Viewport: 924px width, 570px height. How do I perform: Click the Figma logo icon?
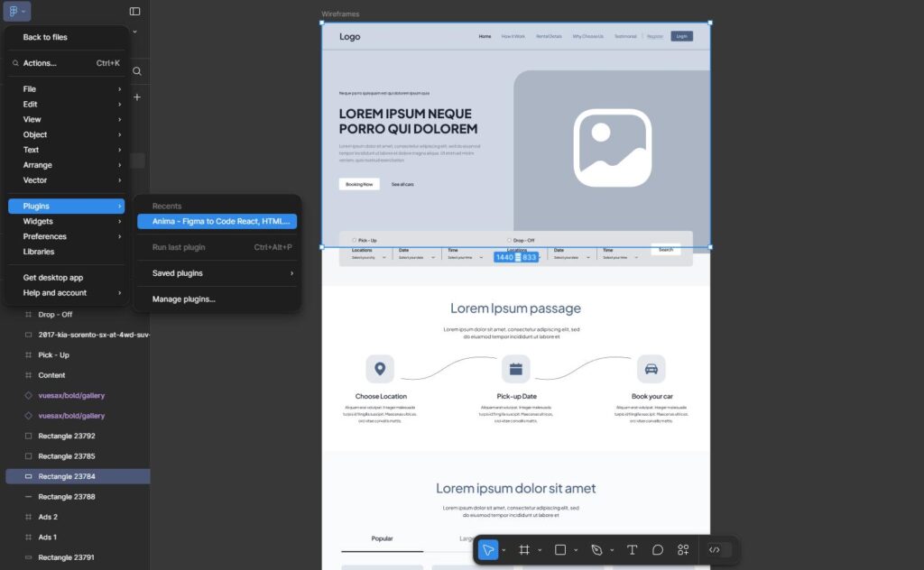pos(11,11)
